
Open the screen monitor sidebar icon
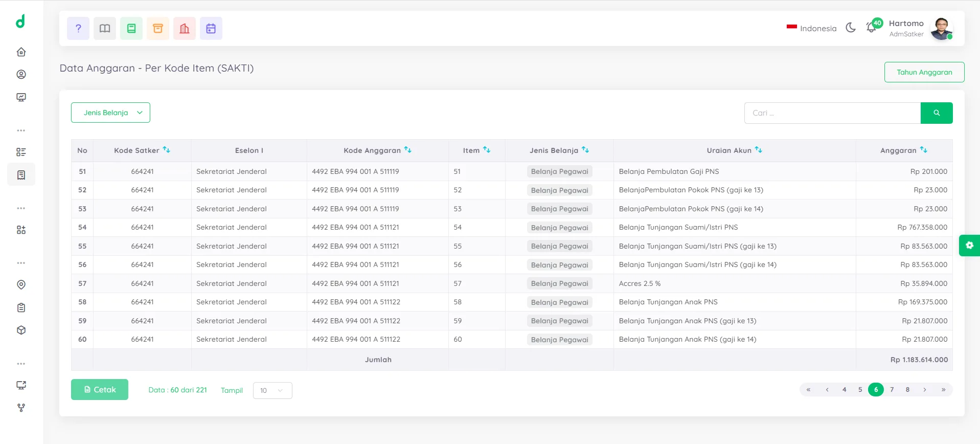pos(21,385)
